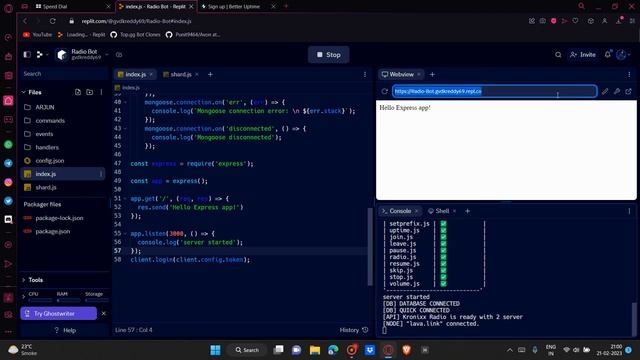
Task: Open Help
Action: point(65,330)
